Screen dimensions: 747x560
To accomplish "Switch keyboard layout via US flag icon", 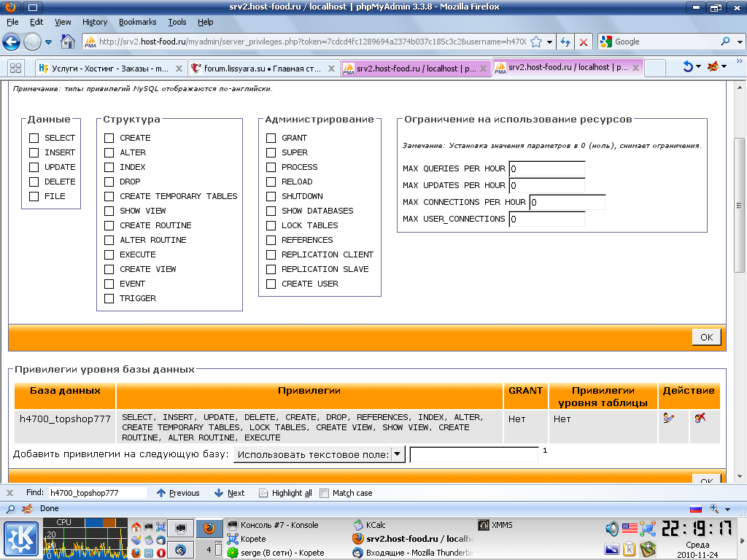I will [630, 528].
